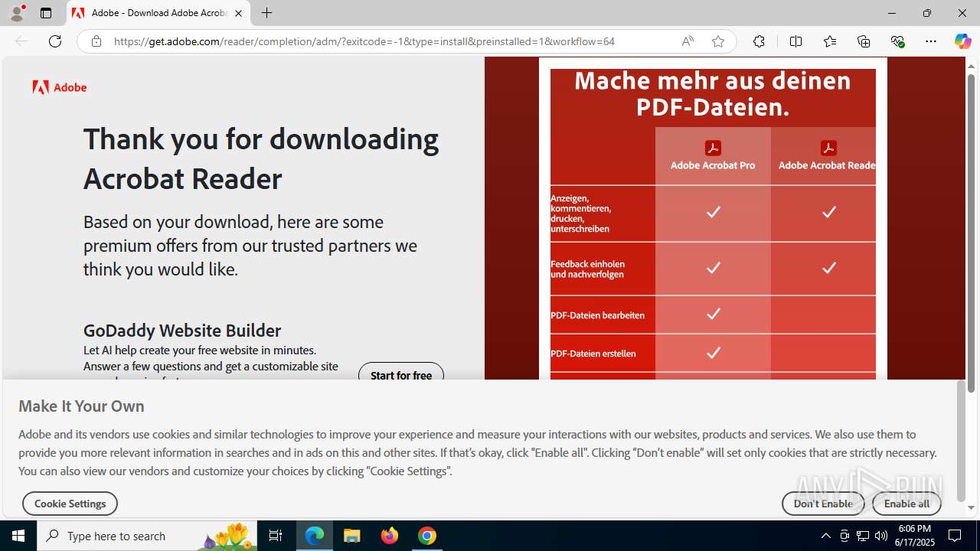Viewport: 980px width, 551px height.
Task: Open the tab actions menu icon
Action: tap(46, 13)
